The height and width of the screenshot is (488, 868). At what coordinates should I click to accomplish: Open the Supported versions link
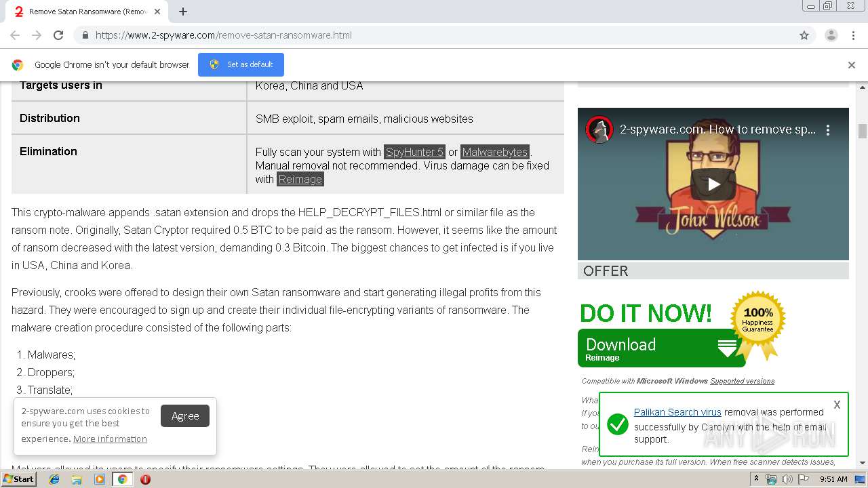742,381
